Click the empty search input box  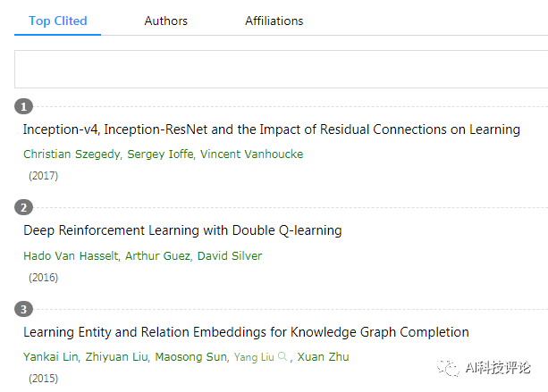click(x=281, y=69)
